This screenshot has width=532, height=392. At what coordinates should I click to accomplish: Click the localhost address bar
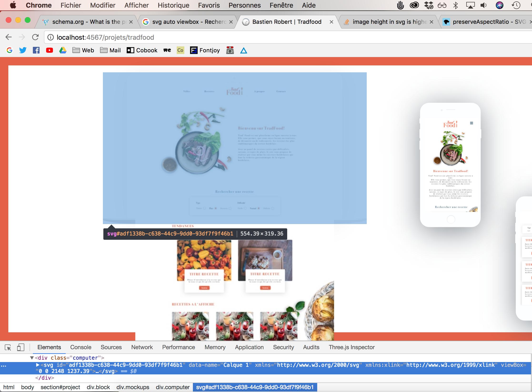tap(288, 37)
